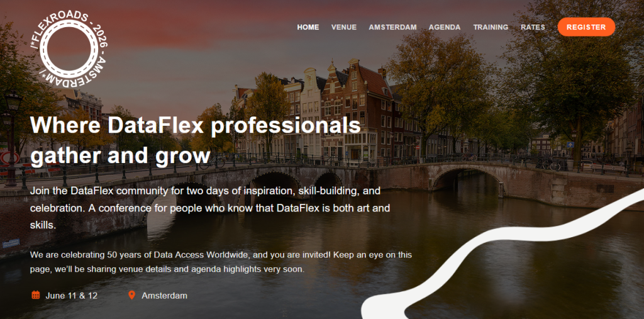The width and height of the screenshot is (644, 319).
Task: Open the AGENDA menu item
Action: 445,27
